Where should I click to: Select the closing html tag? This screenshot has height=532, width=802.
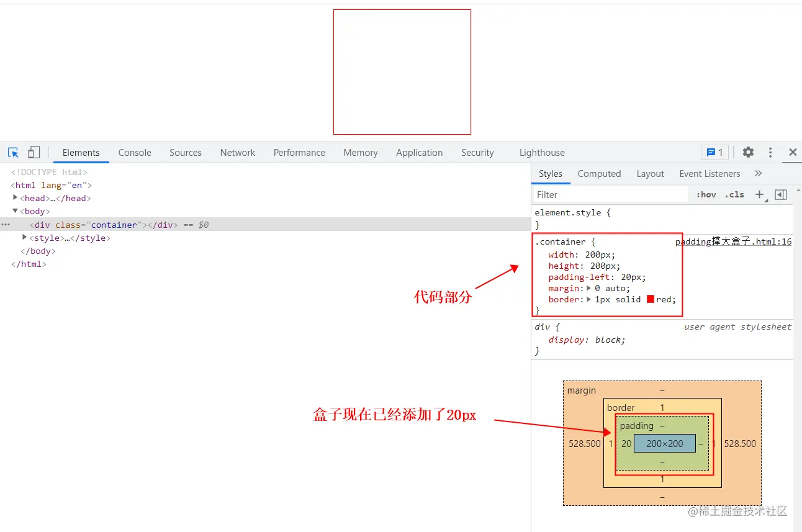click(x=29, y=264)
